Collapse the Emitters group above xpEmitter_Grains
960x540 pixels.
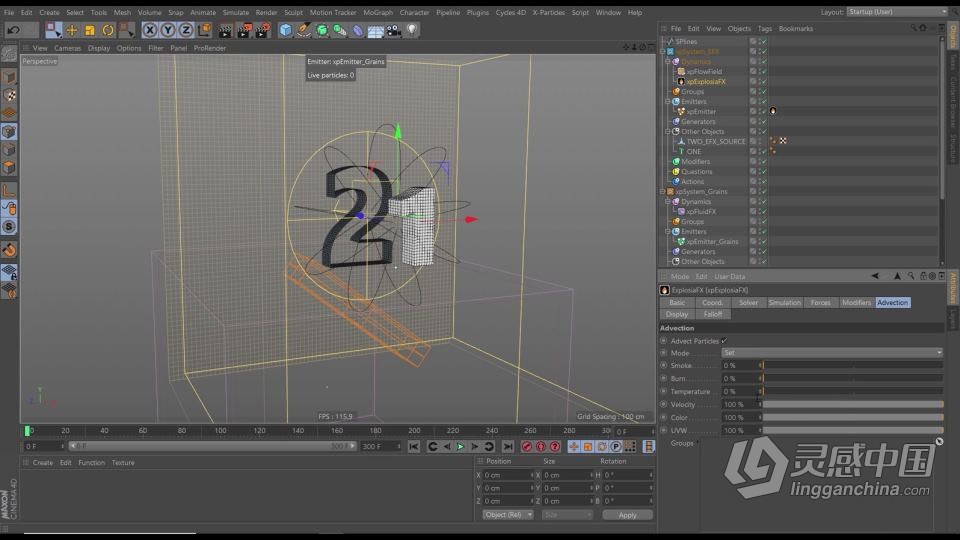pyautogui.click(x=668, y=231)
